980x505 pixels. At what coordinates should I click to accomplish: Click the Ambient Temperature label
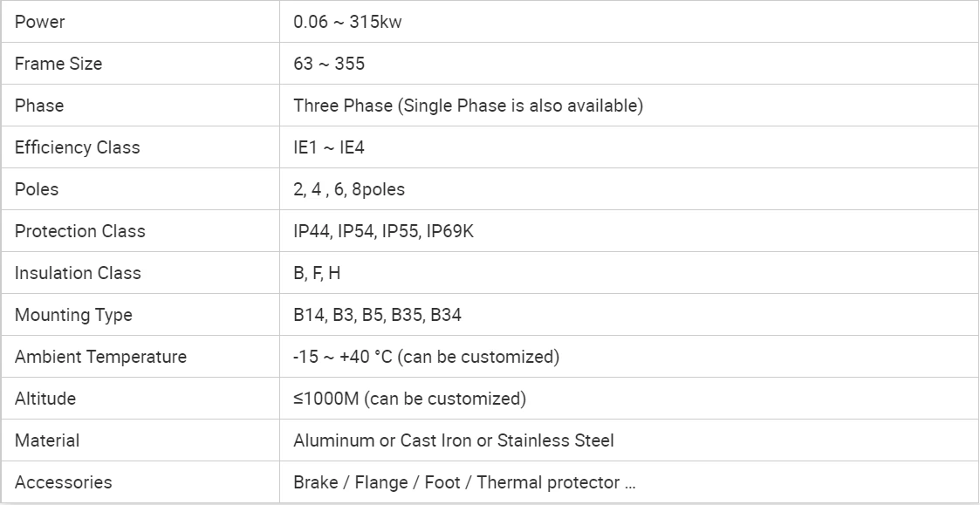point(100,357)
